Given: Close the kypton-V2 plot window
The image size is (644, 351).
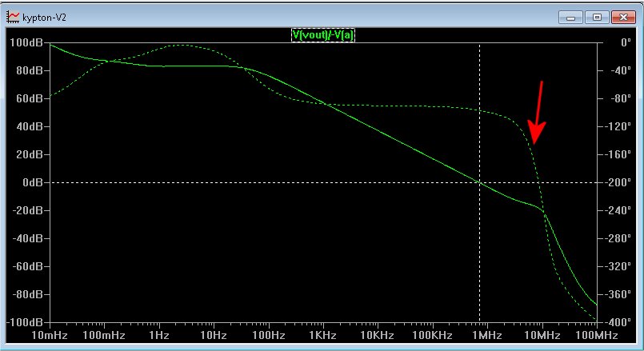Looking at the screenshot, I should [623, 18].
